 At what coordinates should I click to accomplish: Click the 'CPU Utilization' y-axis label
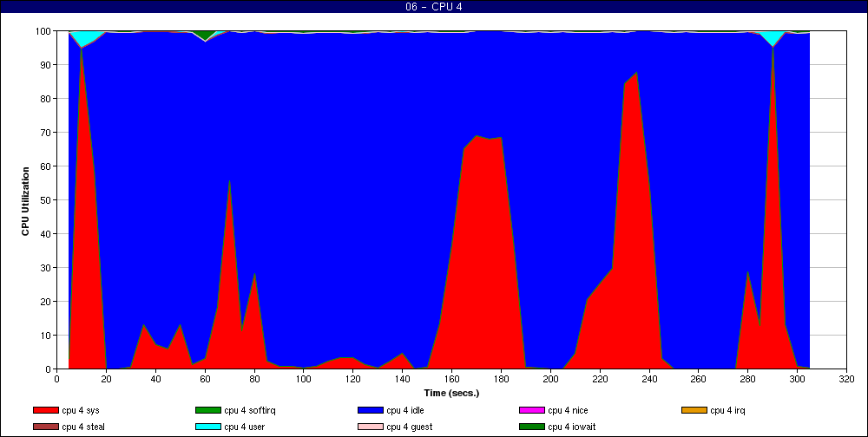click(25, 201)
